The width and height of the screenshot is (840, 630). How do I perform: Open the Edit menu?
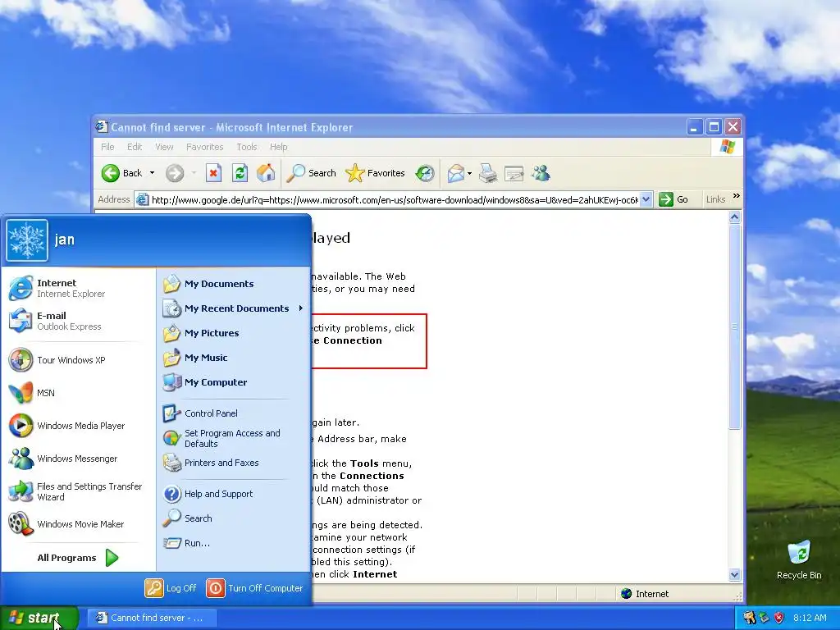coord(135,147)
